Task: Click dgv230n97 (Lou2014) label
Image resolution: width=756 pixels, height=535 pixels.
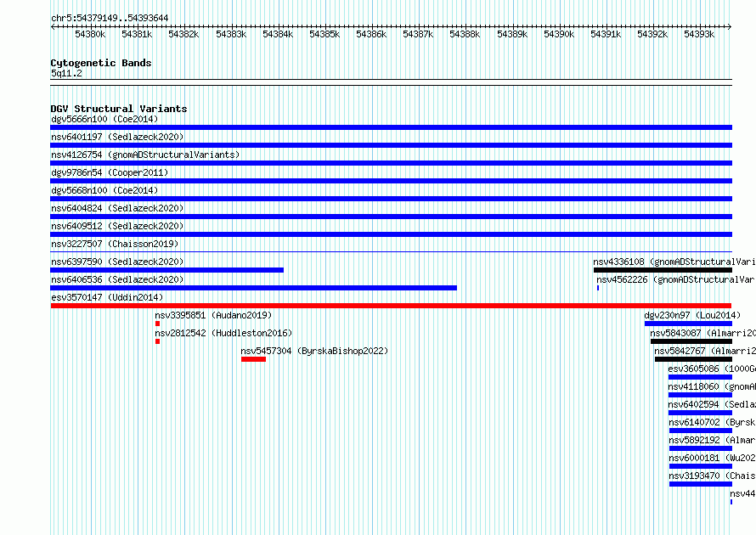Action: [692, 315]
